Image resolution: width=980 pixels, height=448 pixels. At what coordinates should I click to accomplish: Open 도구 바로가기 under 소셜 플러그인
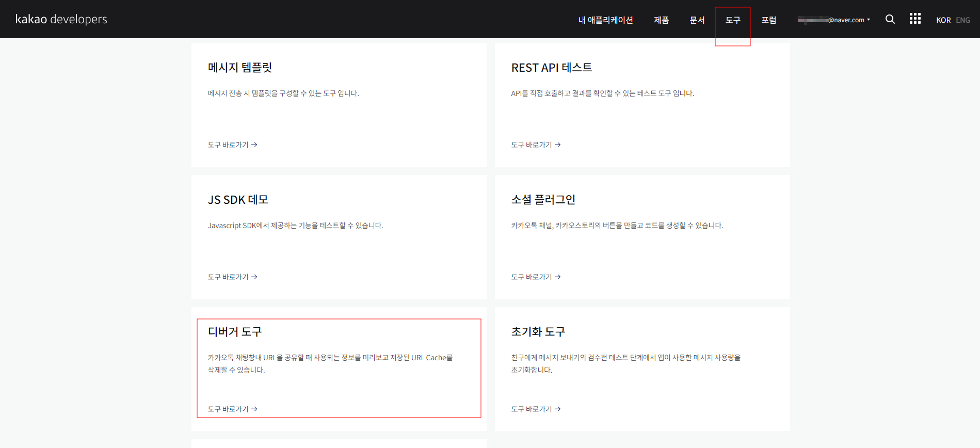[x=536, y=277]
